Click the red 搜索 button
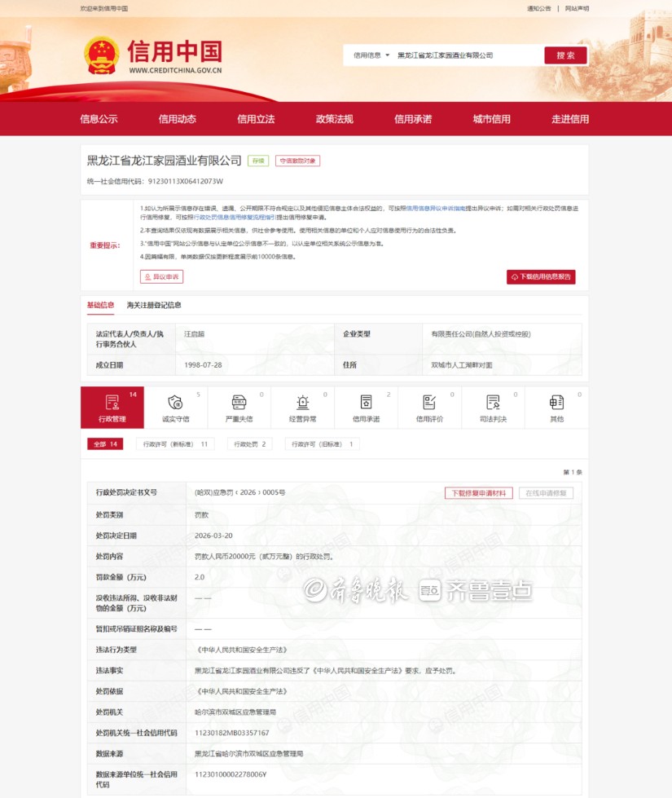 pyautogui.click(x=565, y=55)
